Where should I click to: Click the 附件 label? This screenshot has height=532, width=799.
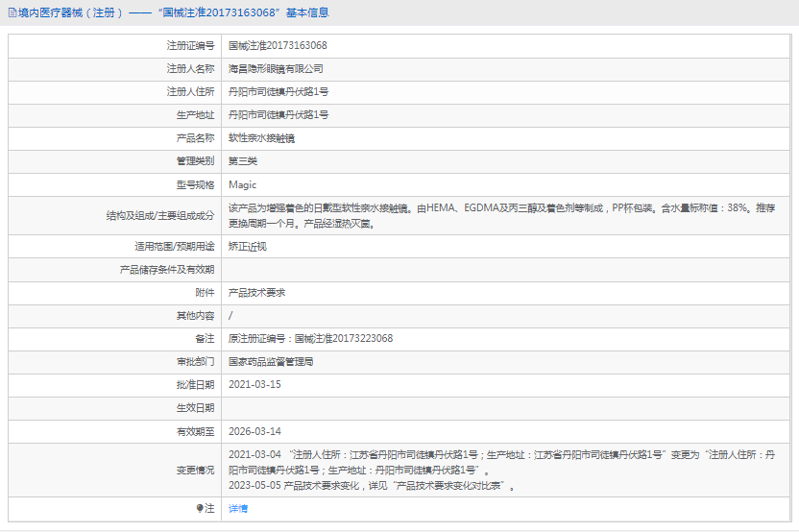(205, 293)
